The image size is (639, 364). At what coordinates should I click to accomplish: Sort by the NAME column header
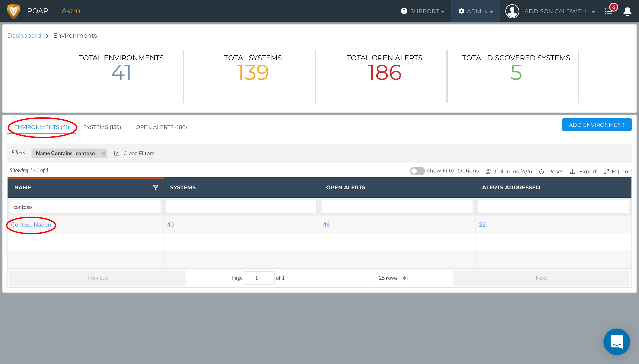(x=23, y=188)
